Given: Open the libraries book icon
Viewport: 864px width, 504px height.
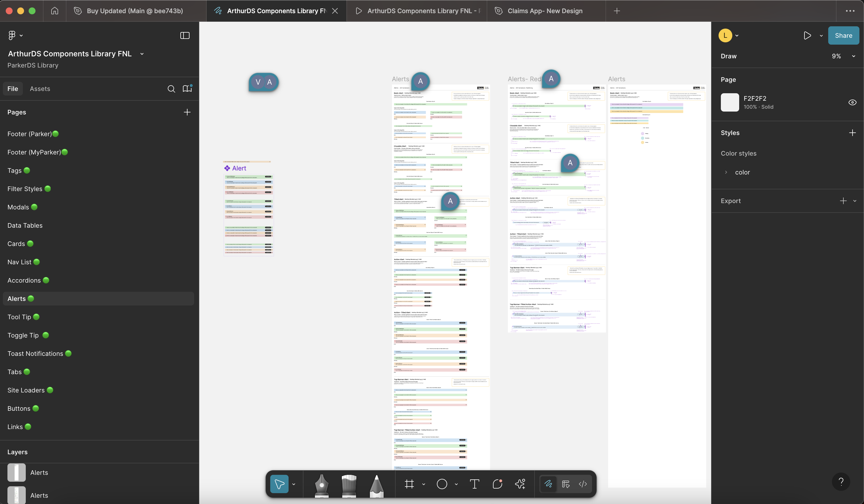Looking at the screenshot, I should coord(187,89).
